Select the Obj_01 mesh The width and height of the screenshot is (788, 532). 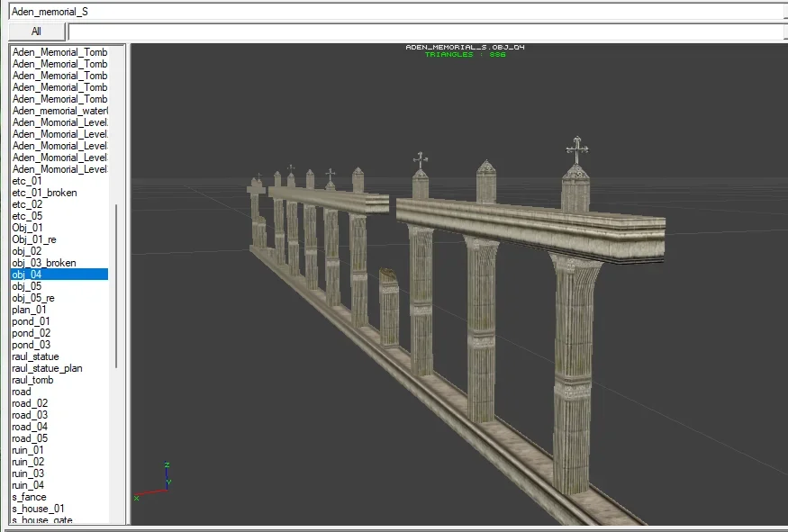[x=59, y=228]
